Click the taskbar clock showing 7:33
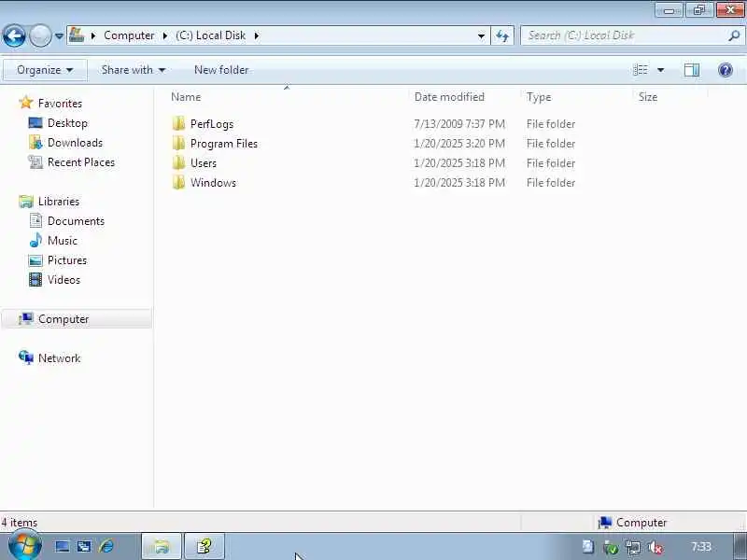Image resolution: width=747 pixels, height=560 pixels. pyautogui.click(x=701, y=547)
